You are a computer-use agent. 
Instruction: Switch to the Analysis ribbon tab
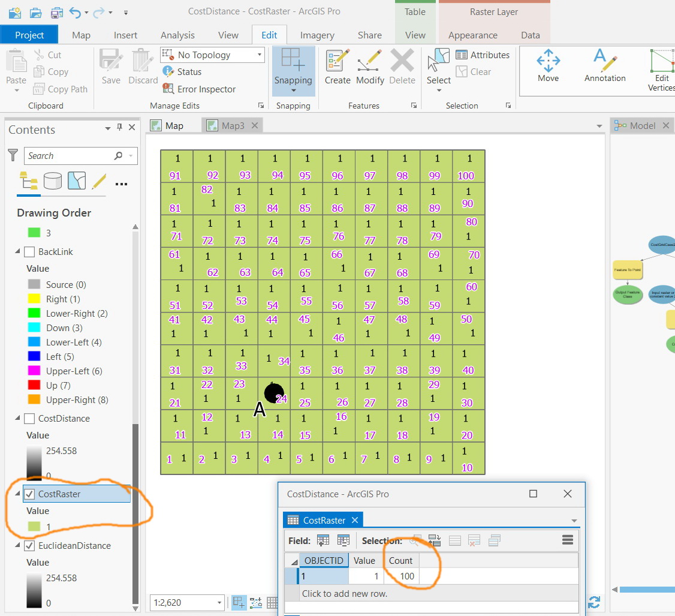point(177,35)
